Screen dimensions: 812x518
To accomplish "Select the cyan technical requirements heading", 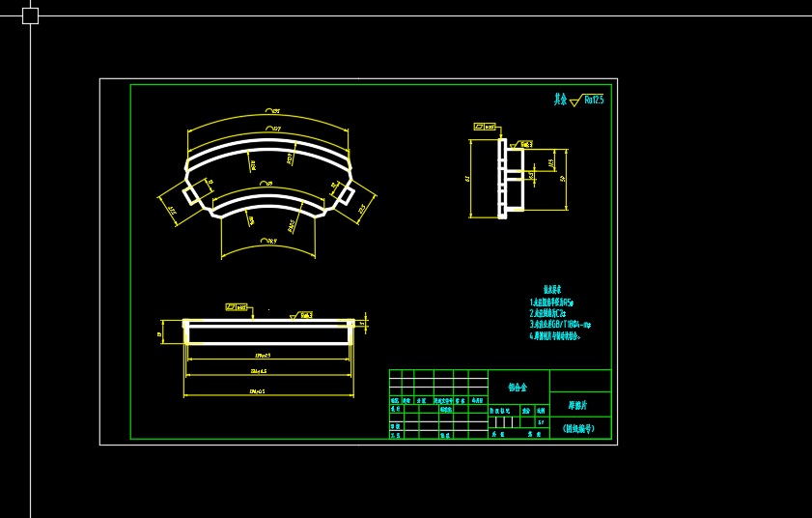I will pos(552,290).
